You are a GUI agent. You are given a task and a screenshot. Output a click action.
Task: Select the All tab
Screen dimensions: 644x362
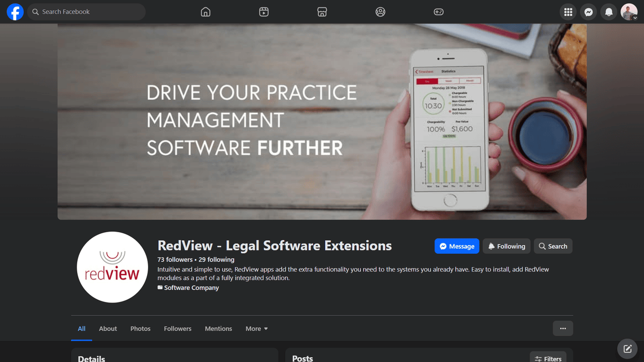(x=82, y=329)
